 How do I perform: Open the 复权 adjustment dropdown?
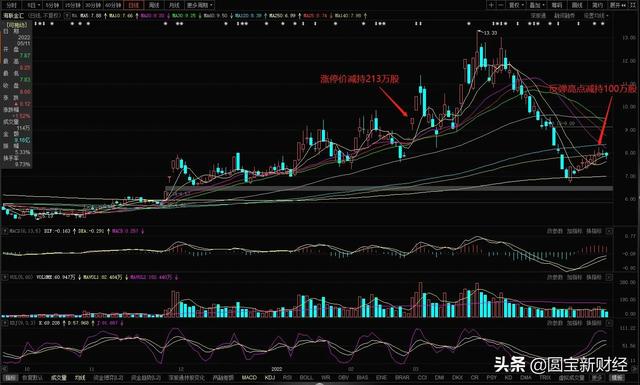coord(516,5)
